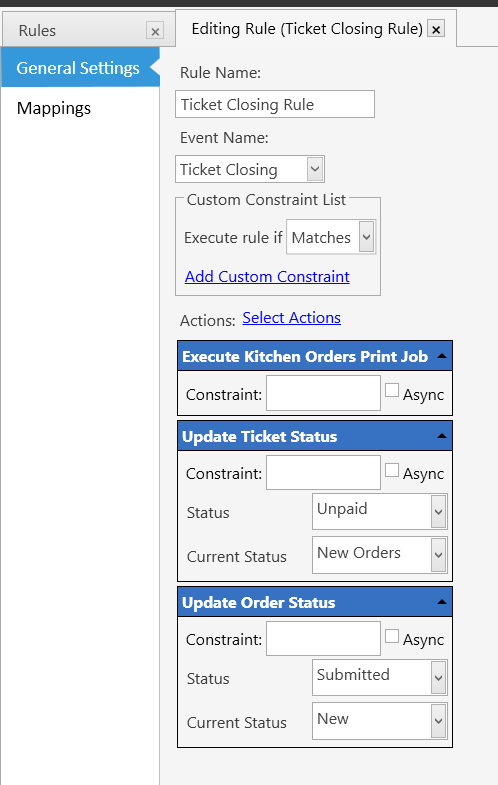Toggle Async checkbox under Update Ticket Status
The width and height of the screenshot is (498, 785).
pyautogui.click(x=392, y=470)
